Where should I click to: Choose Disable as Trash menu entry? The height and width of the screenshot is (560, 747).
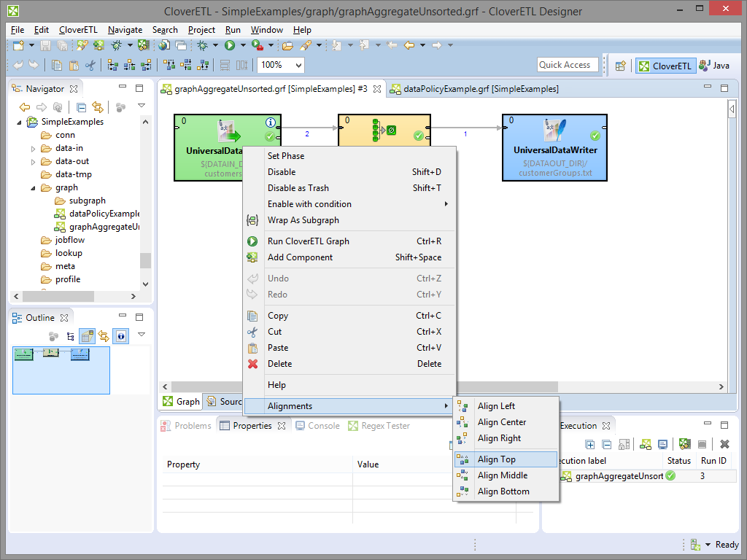pyautogui.click(x=298, y=188)
